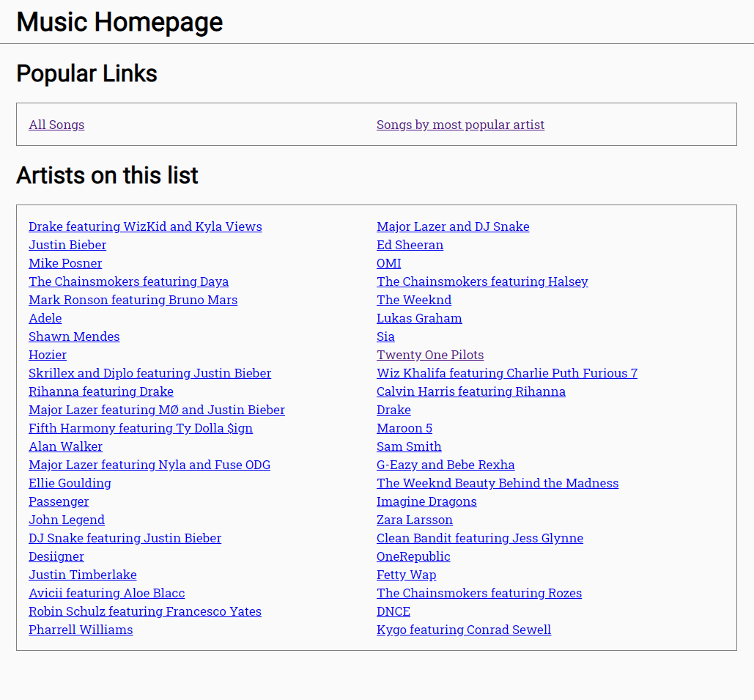Open Kygo featuring Conrad Sewell
754x700 pixels.
(464, 629)
